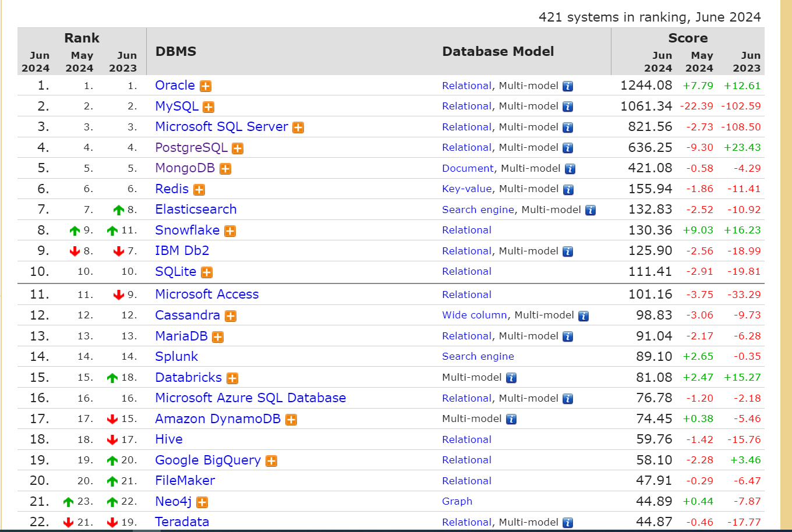
Task: Click the plus icon beside PostgreSQL
Action: coord(238,148)
